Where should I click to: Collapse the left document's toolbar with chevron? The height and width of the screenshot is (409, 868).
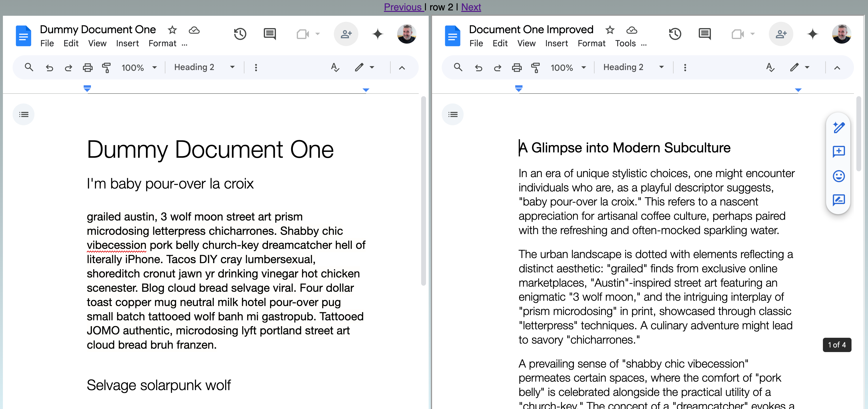click(x=402, y=68)
